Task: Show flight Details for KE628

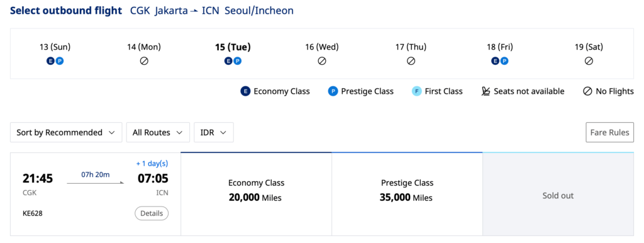Action: pyautogui.click(x=152, y=213)
